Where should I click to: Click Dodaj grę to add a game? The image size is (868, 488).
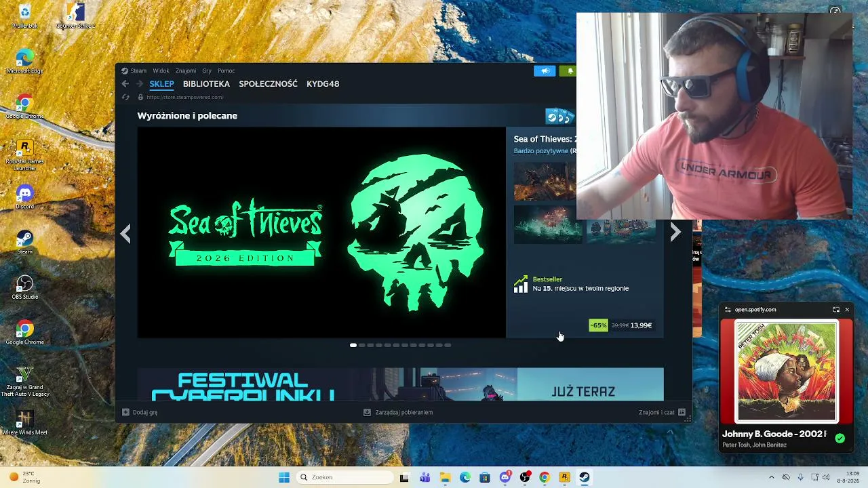pos(140,412)
